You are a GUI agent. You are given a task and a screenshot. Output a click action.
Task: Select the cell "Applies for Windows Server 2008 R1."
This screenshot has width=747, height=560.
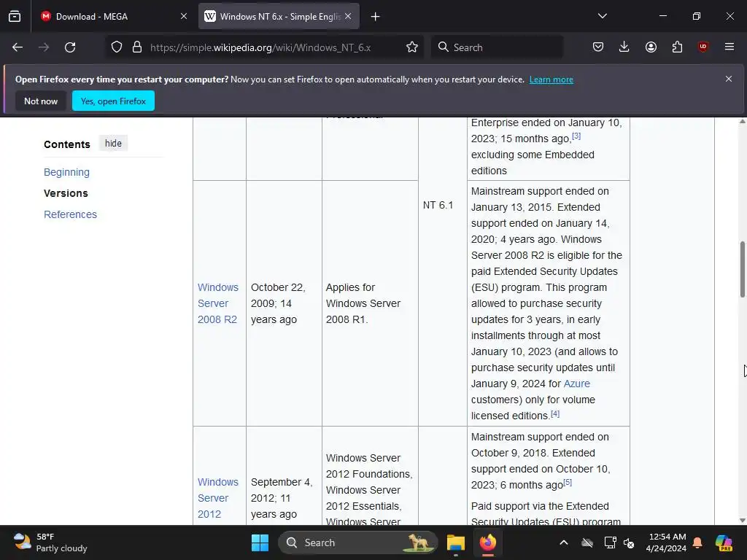[370, 303]
